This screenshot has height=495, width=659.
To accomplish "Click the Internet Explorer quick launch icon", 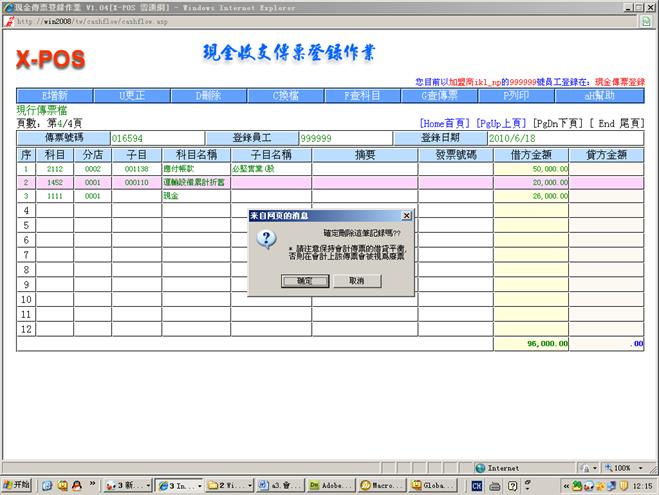I will pyautogui.click(x=47, y=485).
